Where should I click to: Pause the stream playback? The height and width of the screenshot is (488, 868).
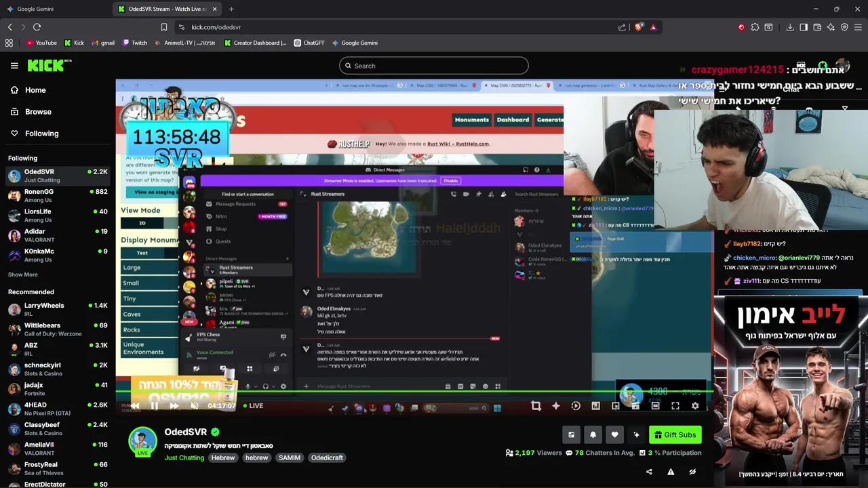[x=154, y=406]
